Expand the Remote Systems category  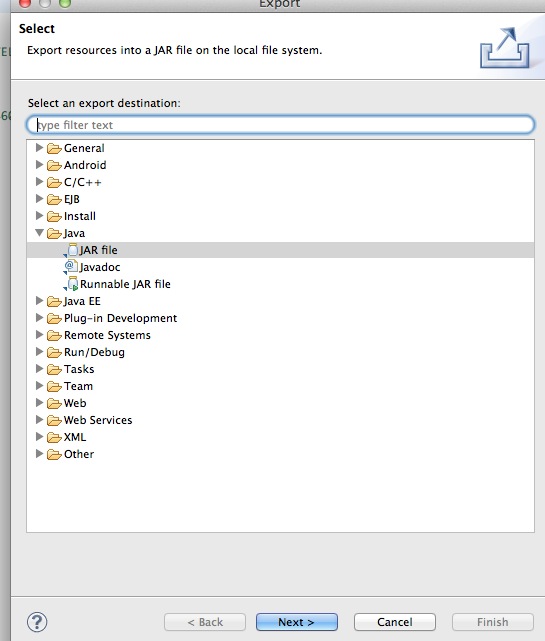[x=39, y=335]
